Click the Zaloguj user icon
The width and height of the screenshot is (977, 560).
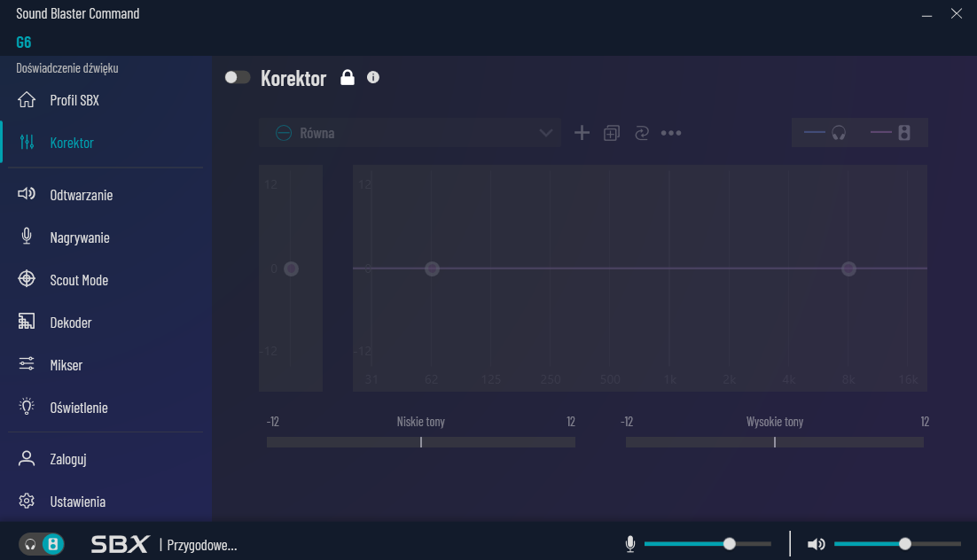27,458
